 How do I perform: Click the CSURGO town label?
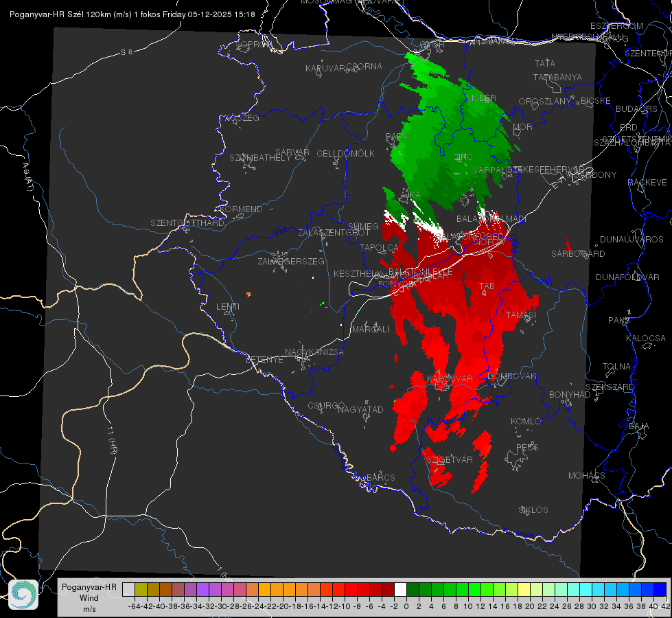326,406
